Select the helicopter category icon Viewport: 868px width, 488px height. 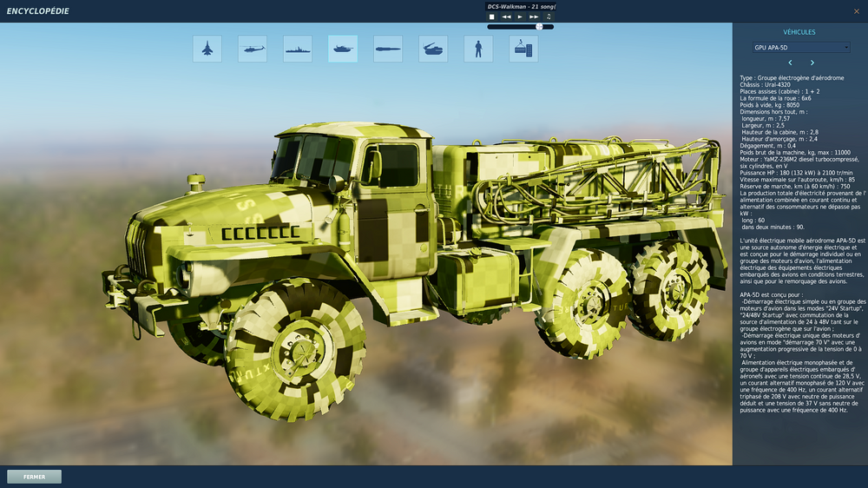click(x=253, y=49)
